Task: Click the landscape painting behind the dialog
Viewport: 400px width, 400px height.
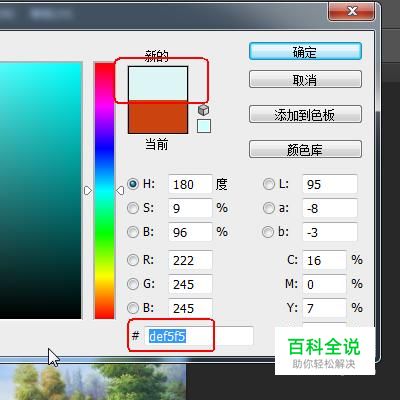Action: 93,382
